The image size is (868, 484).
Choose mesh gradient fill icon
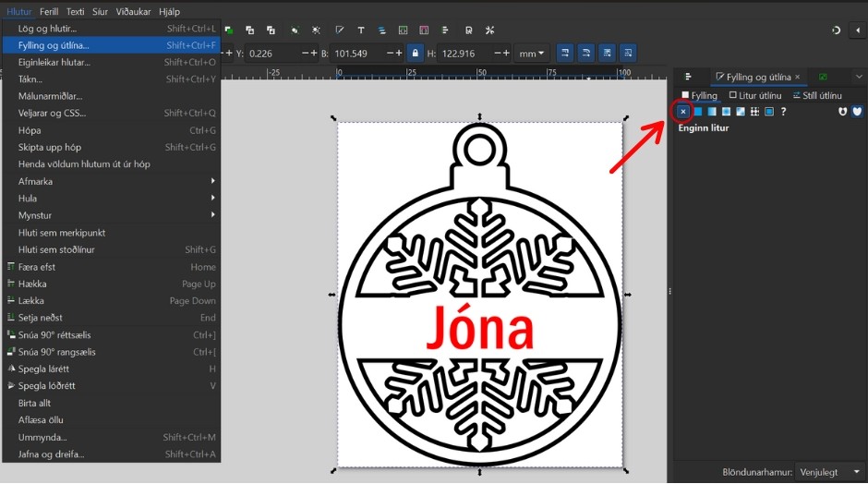tap(741, 112)
